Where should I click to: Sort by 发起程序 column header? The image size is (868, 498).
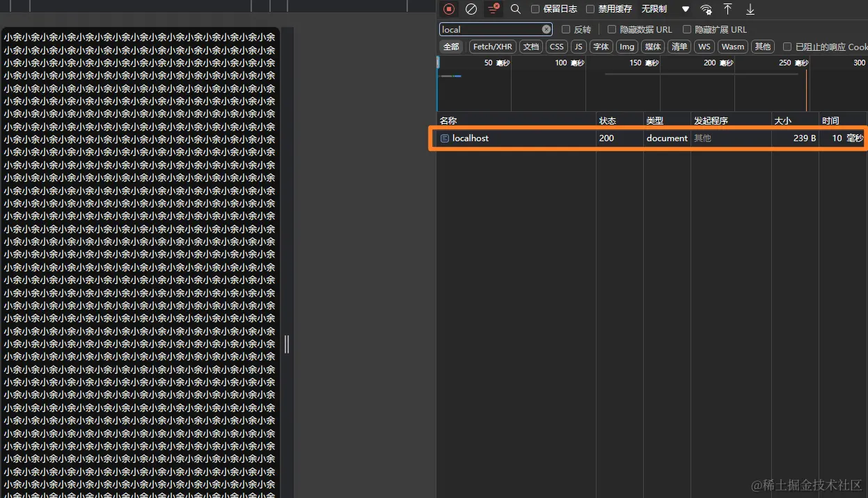[731, 120]
